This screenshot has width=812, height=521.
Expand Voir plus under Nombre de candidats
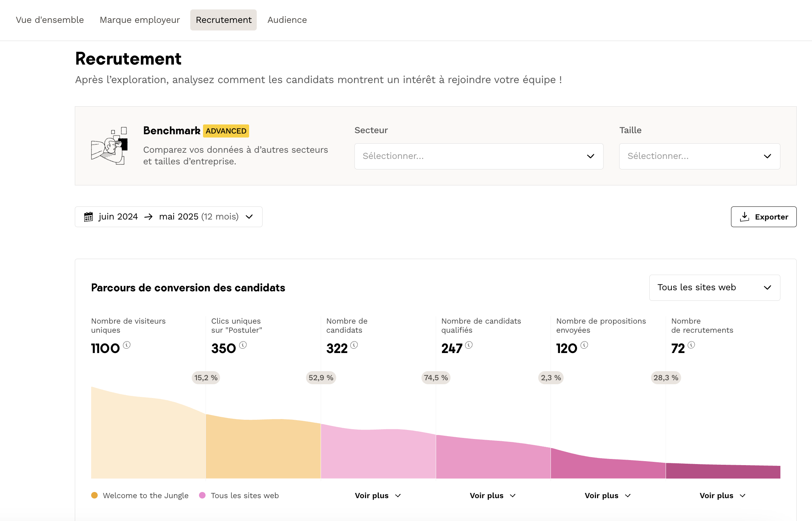coord(378,496)
